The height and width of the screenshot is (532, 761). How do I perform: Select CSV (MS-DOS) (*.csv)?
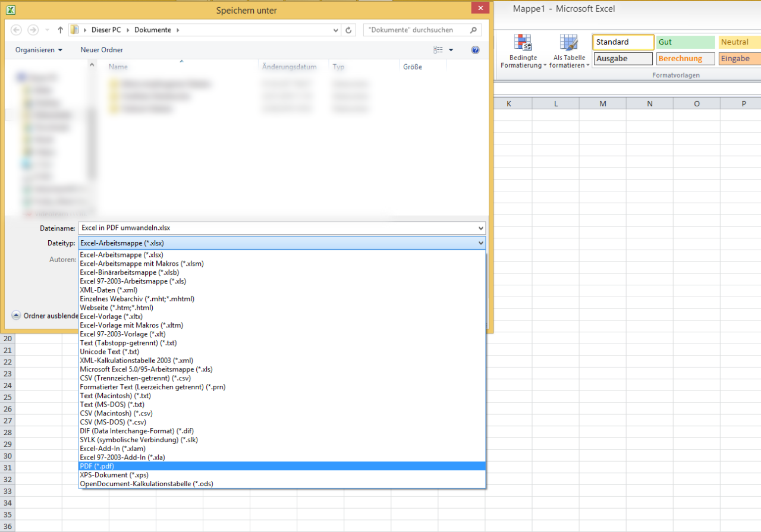point(282,422)
